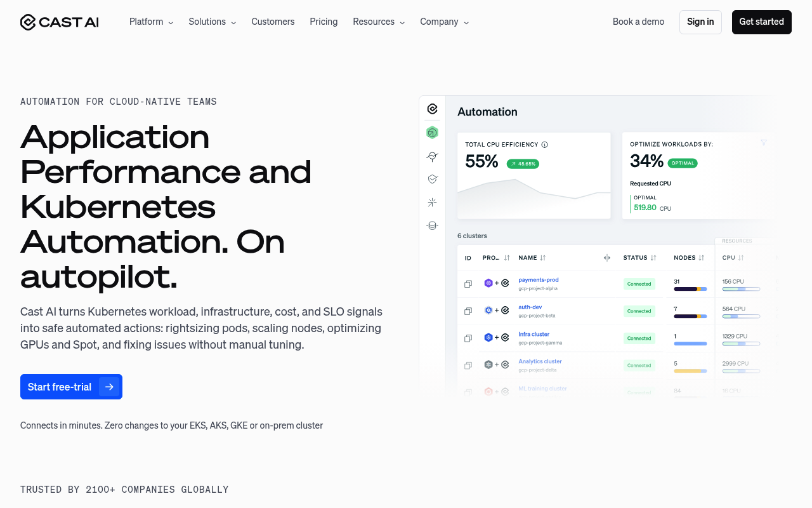
Task: Open the payments-prod cluster link
Action: coord(539,280)
